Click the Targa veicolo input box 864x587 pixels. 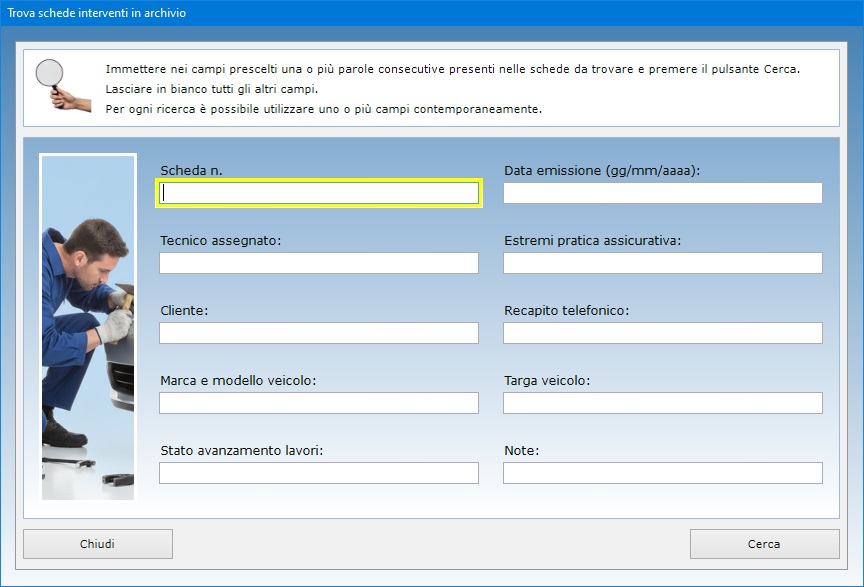tap(662, 403)
